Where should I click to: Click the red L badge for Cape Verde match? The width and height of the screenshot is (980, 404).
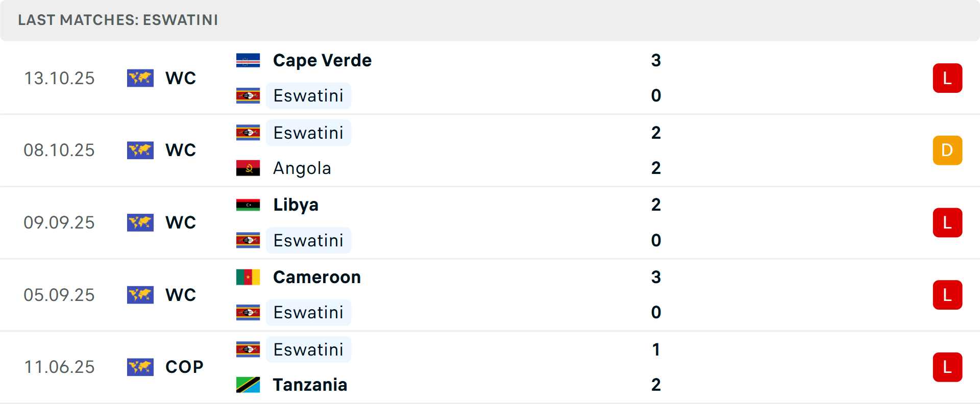click(x=947, y=78)
